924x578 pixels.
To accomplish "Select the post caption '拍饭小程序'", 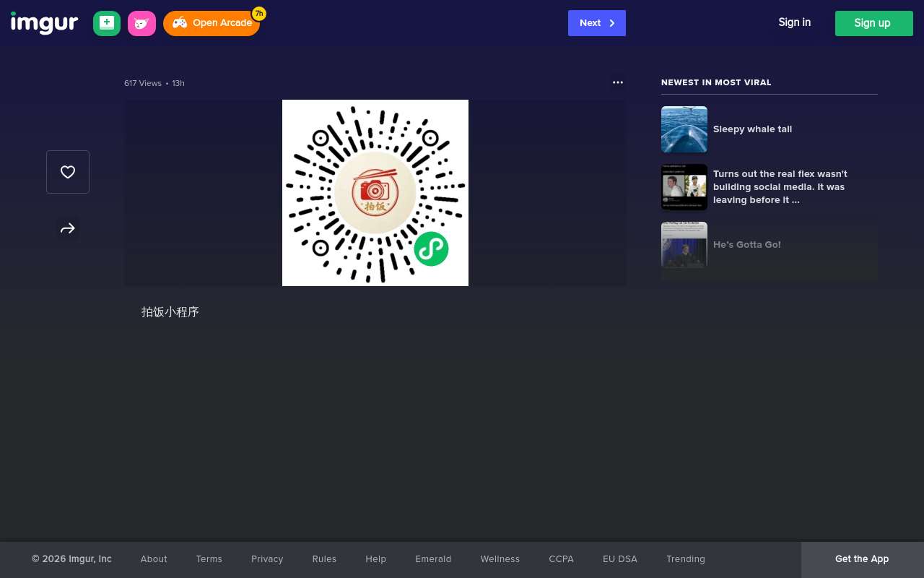I will pos(170,312).
